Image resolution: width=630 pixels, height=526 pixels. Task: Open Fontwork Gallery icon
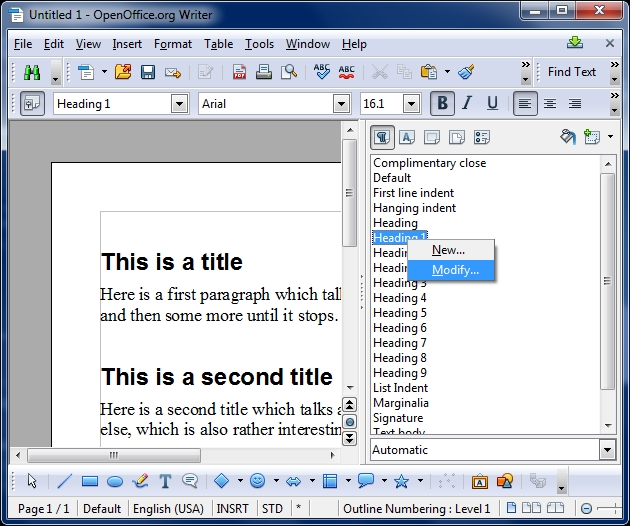[479, 481]
